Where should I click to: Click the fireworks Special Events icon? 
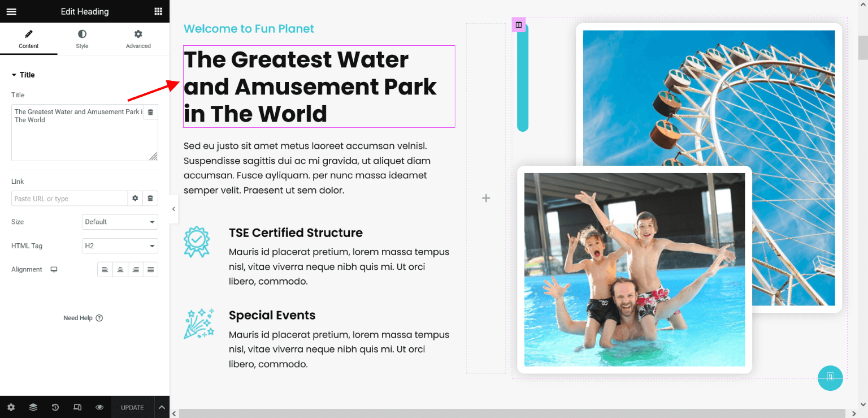pos(199,324)
